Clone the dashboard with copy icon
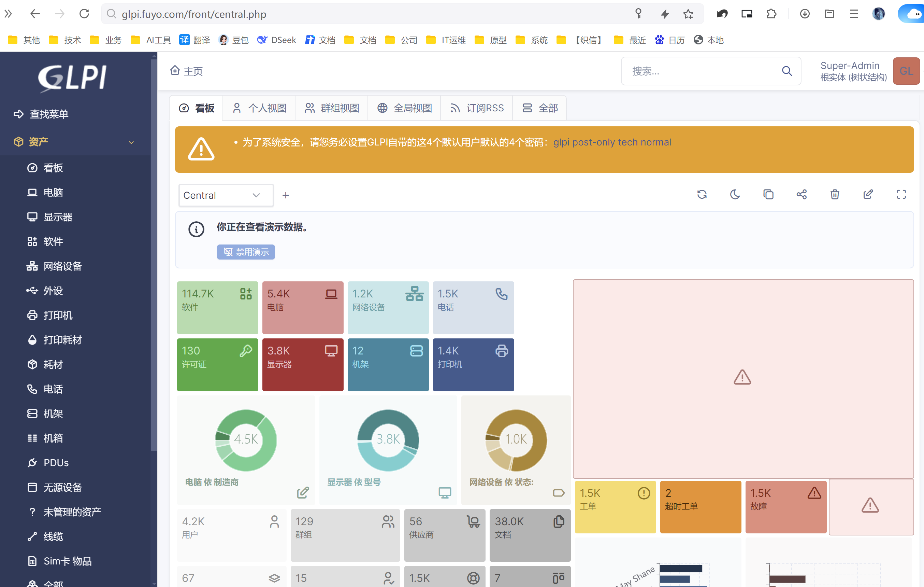924x587 pixels. (768, 195)
